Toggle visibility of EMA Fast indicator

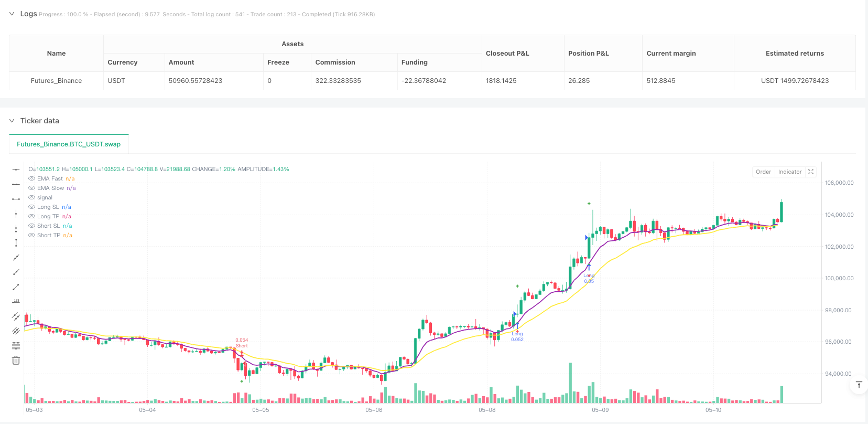click(x=32, y=179)
